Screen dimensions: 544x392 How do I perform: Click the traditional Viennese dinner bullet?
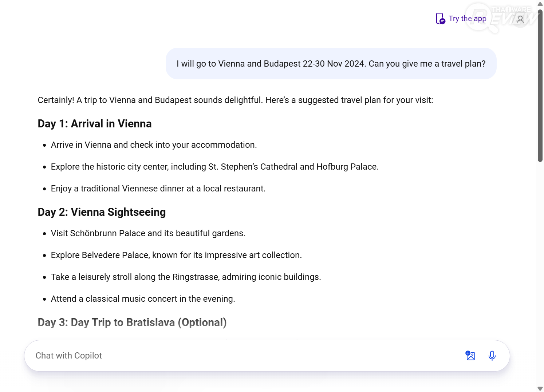tap(158, 189)
